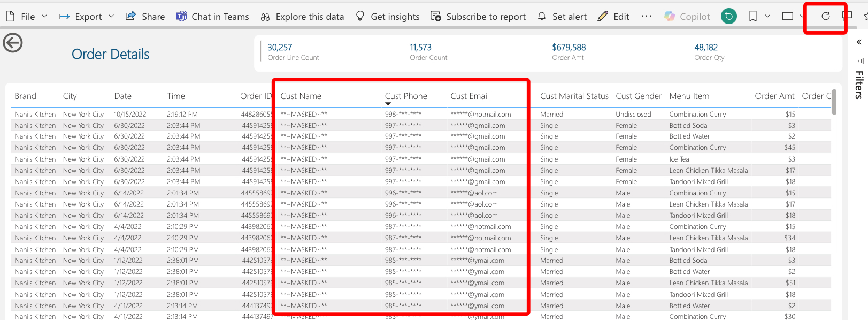Open Chat in Teams

coord(212,17)
